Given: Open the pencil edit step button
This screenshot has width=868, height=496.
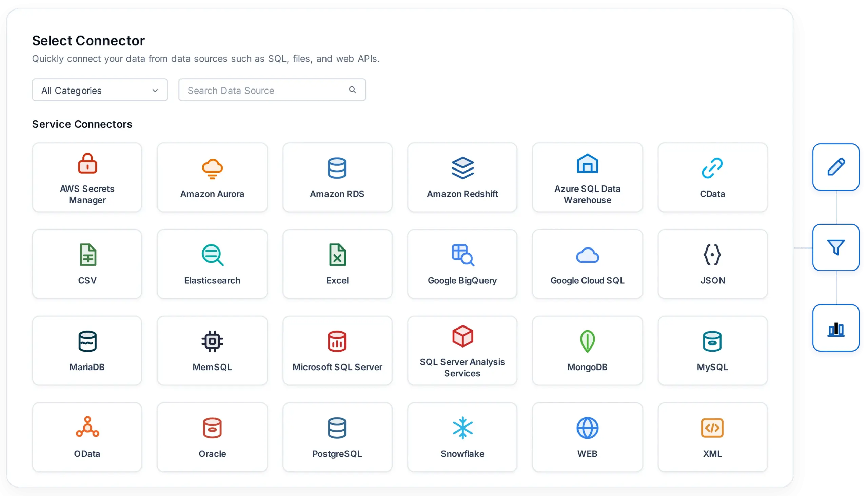Looking at the screenshot, I should [836, 167].
